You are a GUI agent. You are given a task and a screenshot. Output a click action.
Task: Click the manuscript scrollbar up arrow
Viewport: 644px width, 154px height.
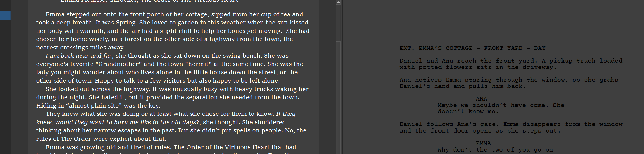click(x=338, y=2)
